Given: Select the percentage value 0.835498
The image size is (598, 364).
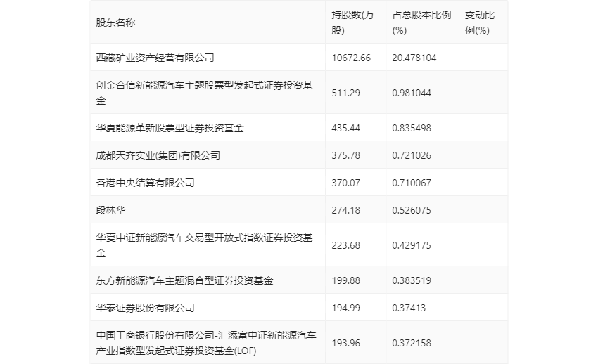Looking at the screenshot, I should [x=412, y=128].
